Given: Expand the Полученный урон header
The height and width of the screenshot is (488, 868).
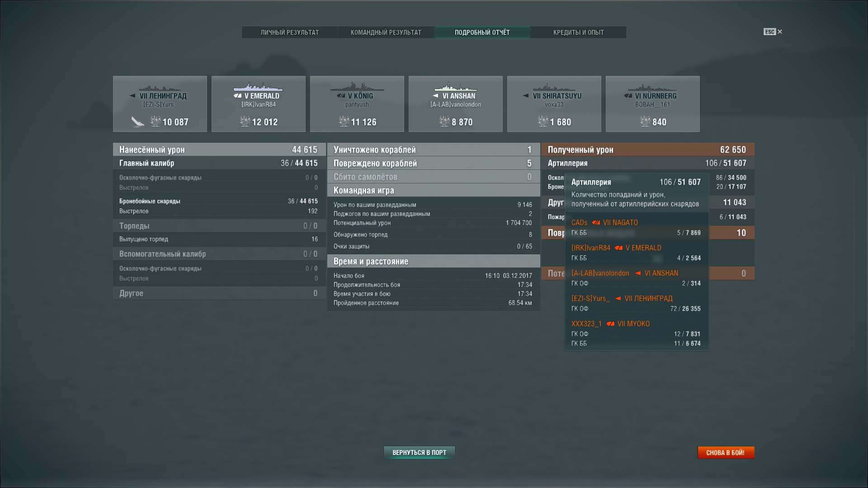Looking at the screenshot, I should [647, 150].
